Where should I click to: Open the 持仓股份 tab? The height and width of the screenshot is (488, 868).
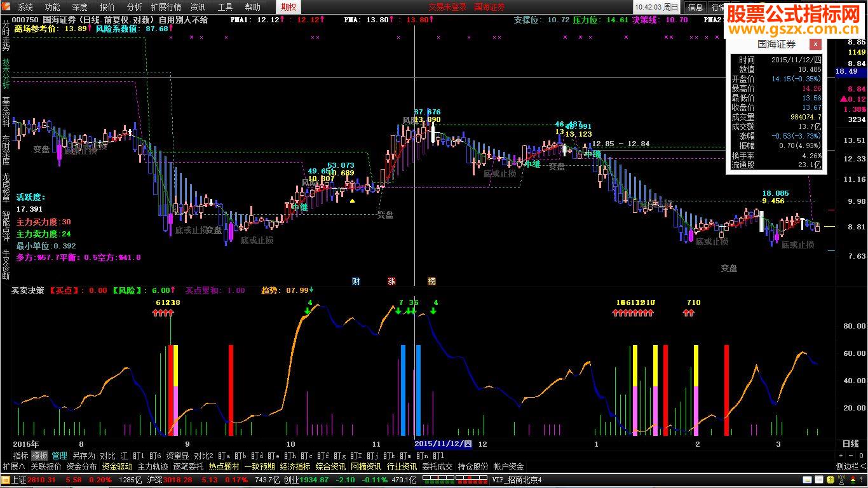473,466
